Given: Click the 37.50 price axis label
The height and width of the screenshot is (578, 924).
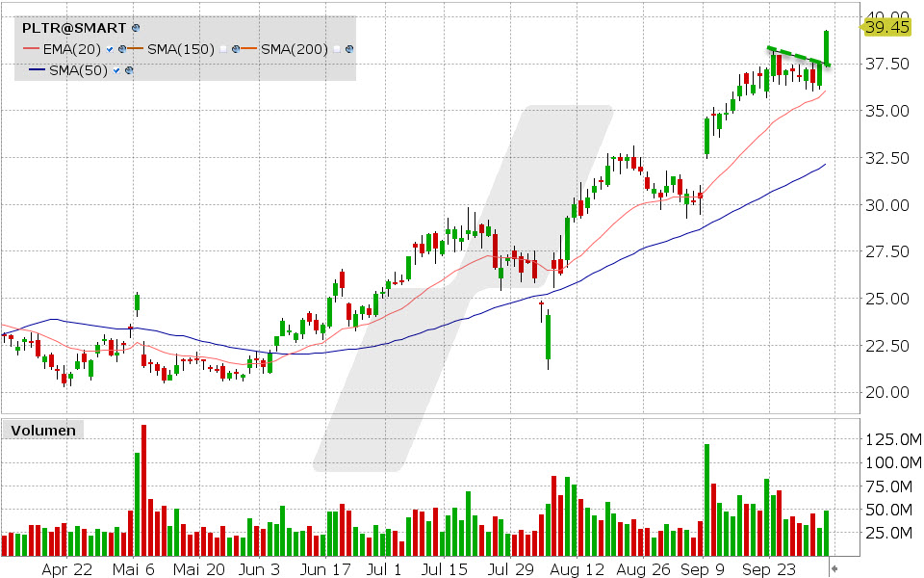Looking at the screenshot, I should 886,64.
